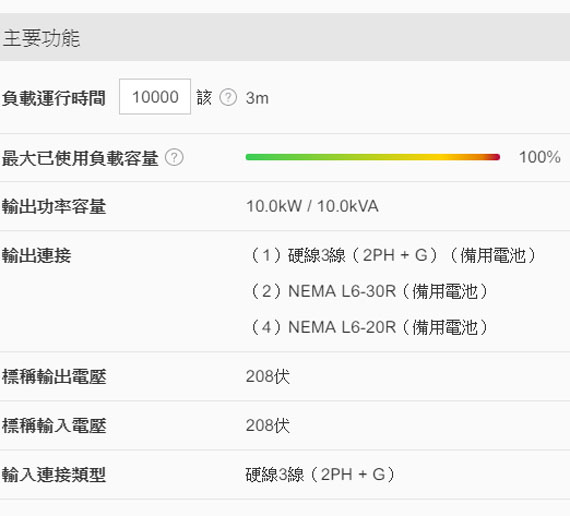Viewport: 570px width, 516px height.
Task: Click the 10.0kW / 10.0kVA value
Action: click(312, 206)
